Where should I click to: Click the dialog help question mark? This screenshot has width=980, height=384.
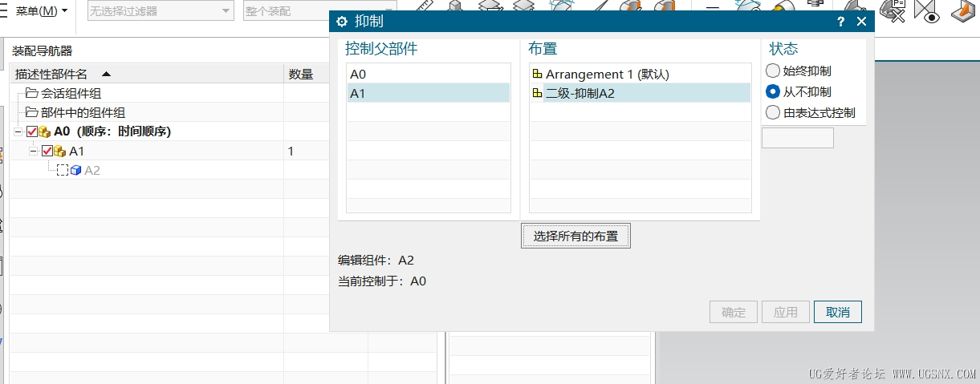tap(840, 22)
